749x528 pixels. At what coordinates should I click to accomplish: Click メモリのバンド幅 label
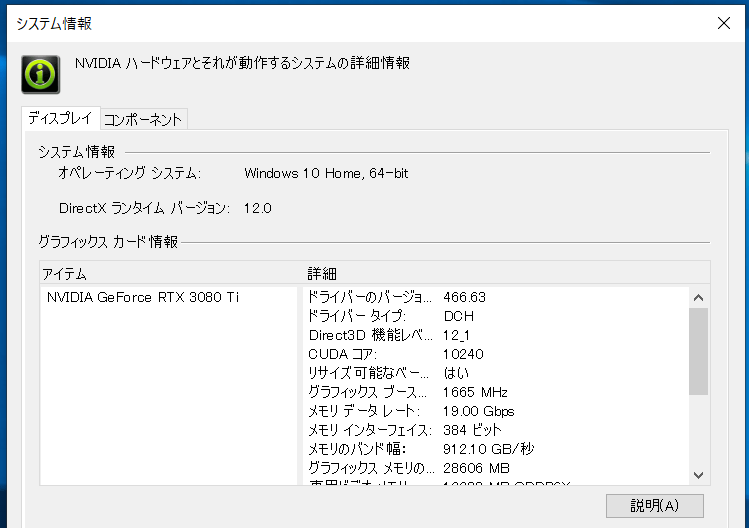(x=357, y=449)
